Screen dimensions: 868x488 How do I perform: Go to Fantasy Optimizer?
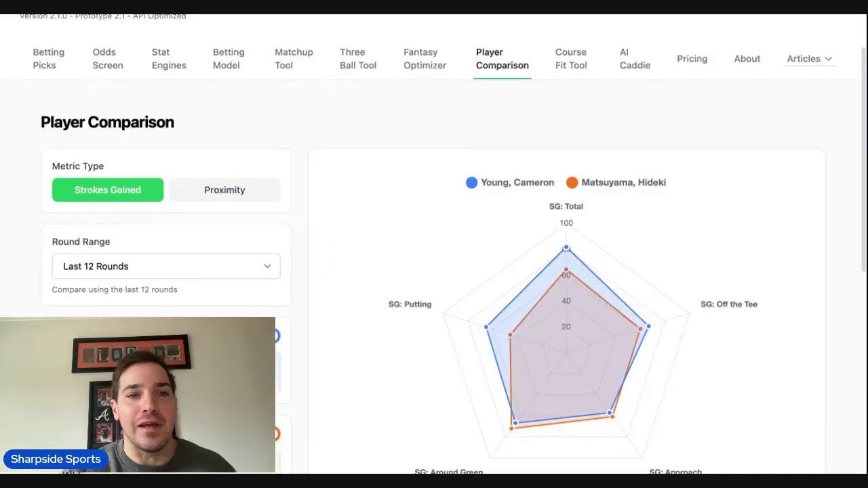425,58
